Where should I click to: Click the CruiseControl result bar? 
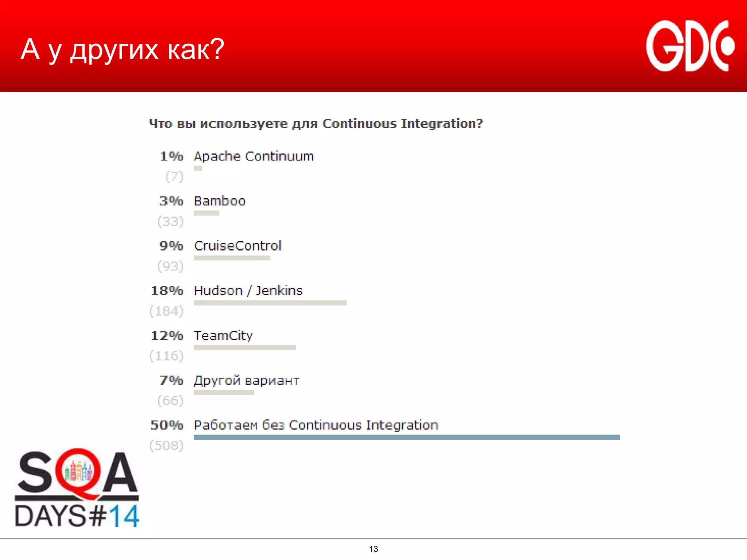232,258
